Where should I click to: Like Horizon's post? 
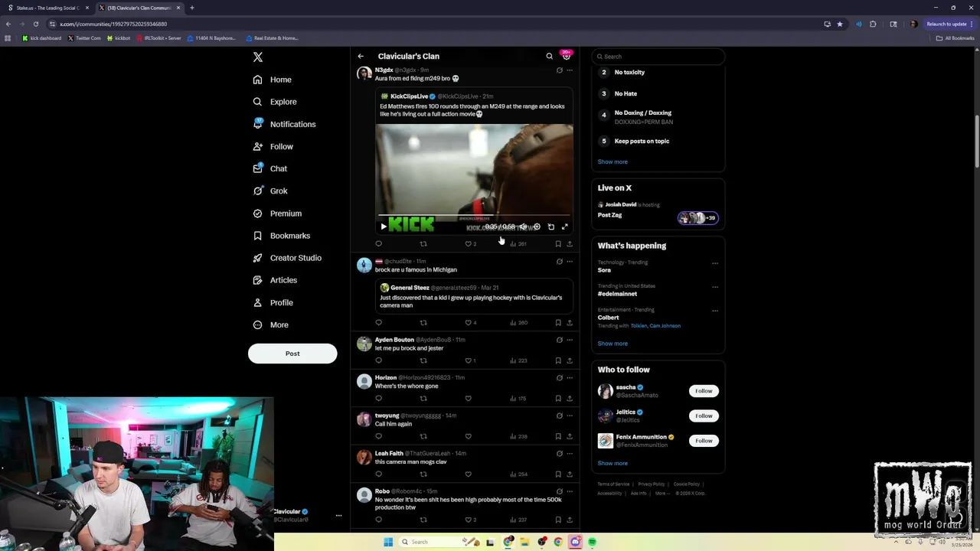tap(469, 399)
